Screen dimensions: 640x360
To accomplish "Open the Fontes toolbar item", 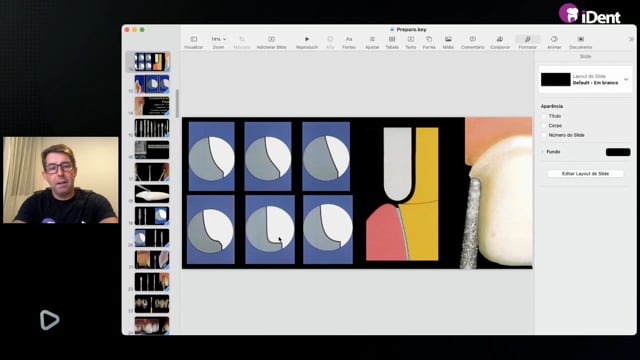I will (x=349, y=42).
